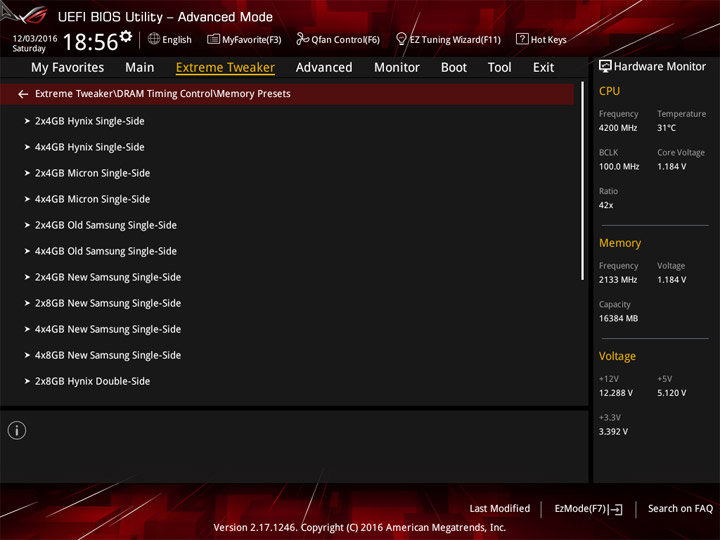This screenshot has width=720, height=540.
Task: Open Qfan Control(F6) label
Action: click(x=345, y=40)
